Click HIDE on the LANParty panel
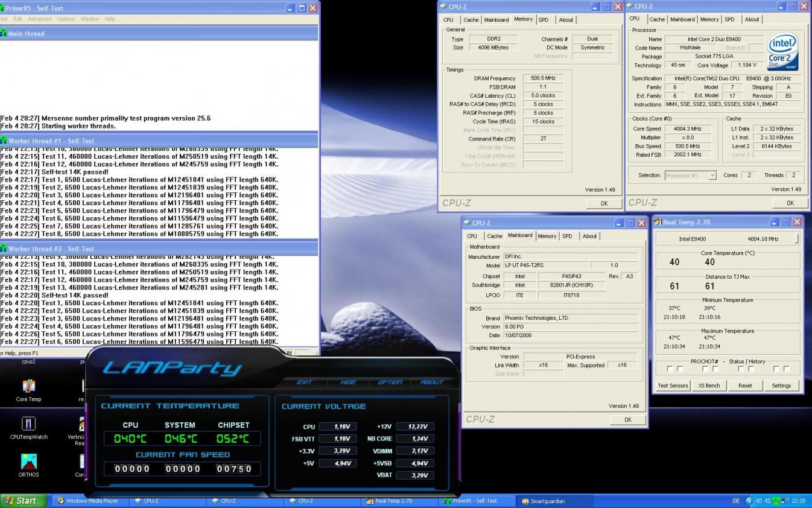Viewport: 812px width, 508px height. [348, 382]
